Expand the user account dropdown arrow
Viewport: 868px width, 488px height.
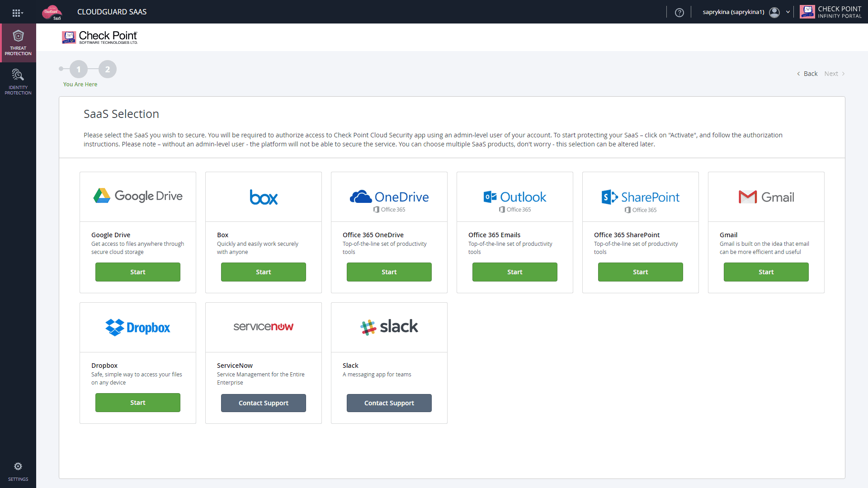[788, 12]
